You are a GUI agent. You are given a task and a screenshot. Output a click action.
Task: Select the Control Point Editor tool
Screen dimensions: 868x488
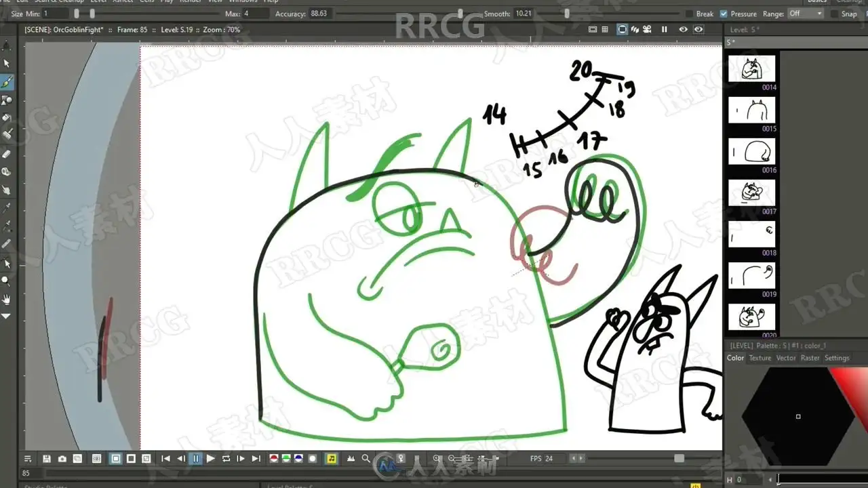pyautogui.click(x=7, y=263)
